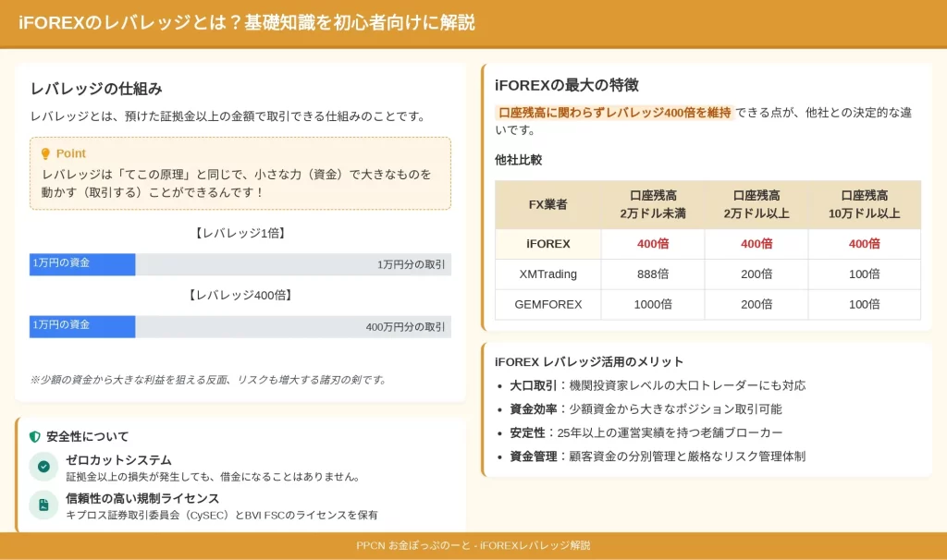The width and height of the screenshot is (947, 560).
Task: Click iFOREX's 400倍 under 2万ドル未満
Action: 653,244
